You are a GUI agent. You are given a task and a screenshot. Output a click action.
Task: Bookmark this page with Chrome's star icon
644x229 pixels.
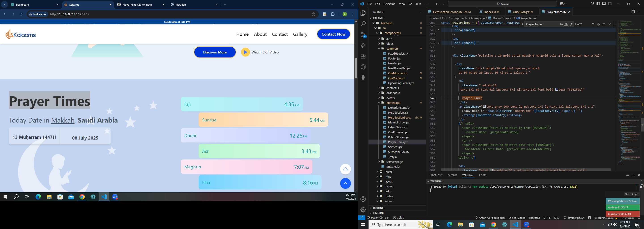314,14
